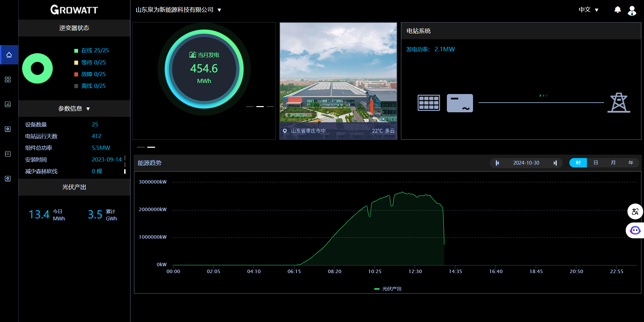Click the list document sidebar icon

point(8,154)
